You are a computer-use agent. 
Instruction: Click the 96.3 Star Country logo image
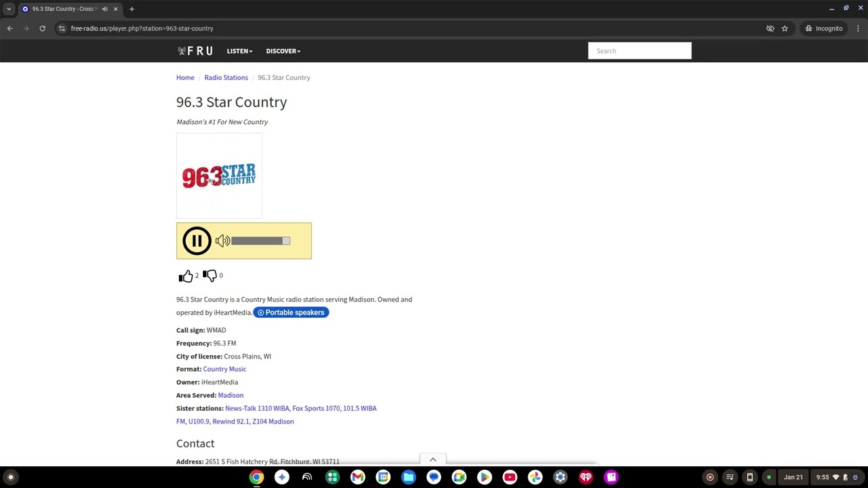pos(219,176)
